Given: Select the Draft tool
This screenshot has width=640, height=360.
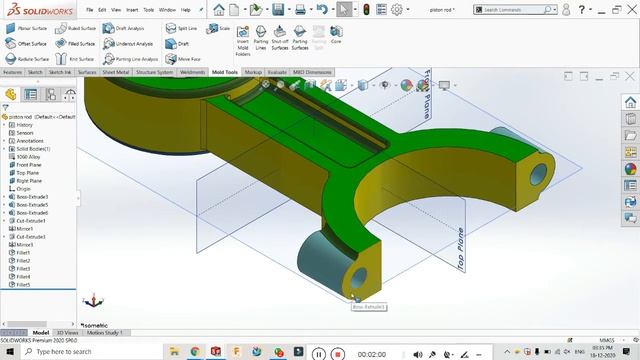Looking at the screenshot, I should pyautogui.click(x=177, y=43).
